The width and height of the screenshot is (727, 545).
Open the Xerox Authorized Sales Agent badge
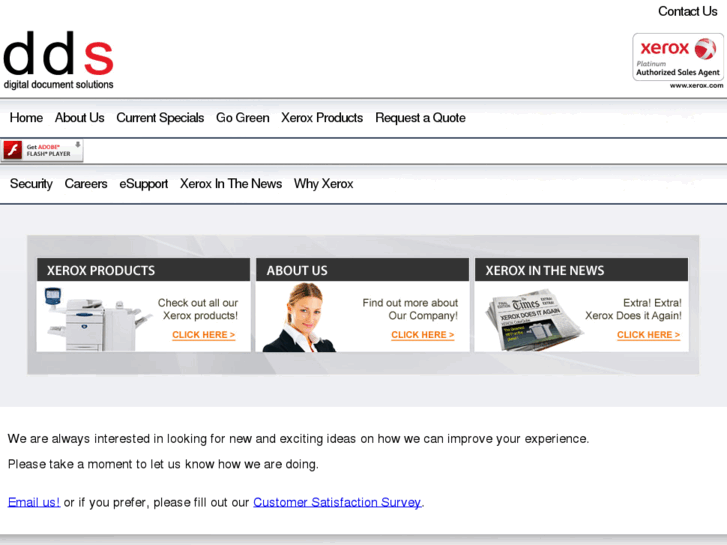(x=678, y=57)
